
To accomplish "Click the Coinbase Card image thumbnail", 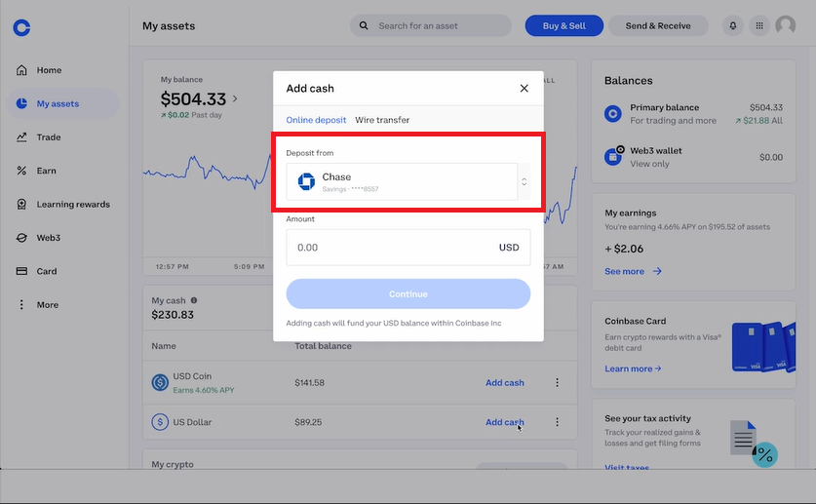I will [x=763, y=347].
